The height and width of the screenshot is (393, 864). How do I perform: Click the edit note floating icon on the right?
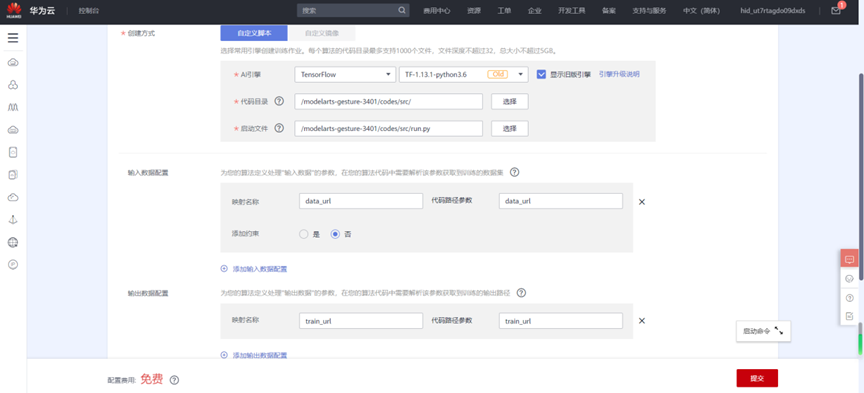(x=849, y=316)
